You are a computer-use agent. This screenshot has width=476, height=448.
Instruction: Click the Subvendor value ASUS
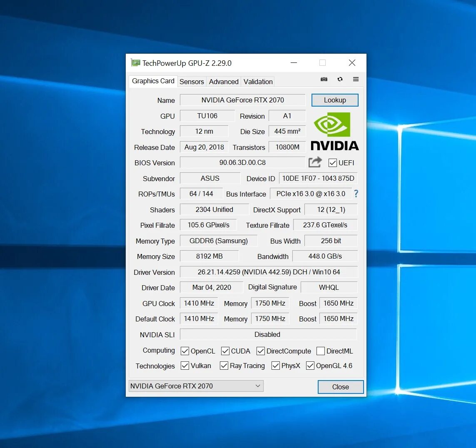click(210, 178)
